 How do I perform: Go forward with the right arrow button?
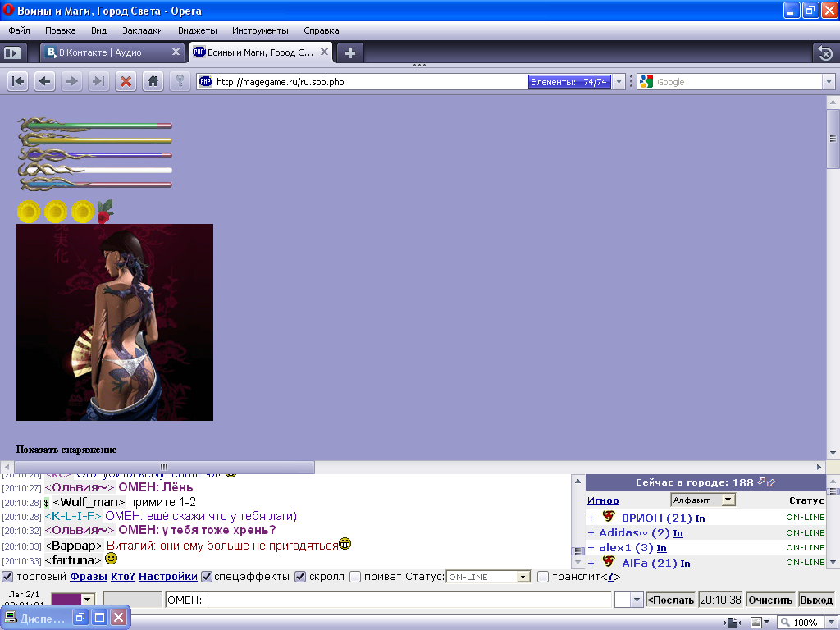pos(71,81)
